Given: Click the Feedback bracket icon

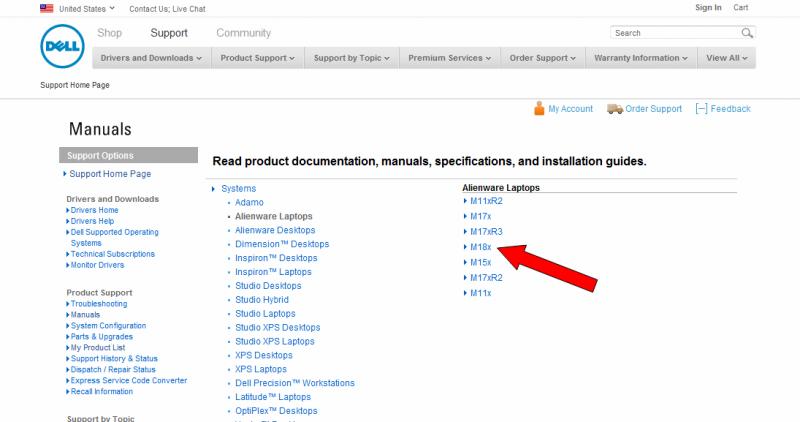Looking at the screenshot, I should pyautogui.click(x=701, y=109).
